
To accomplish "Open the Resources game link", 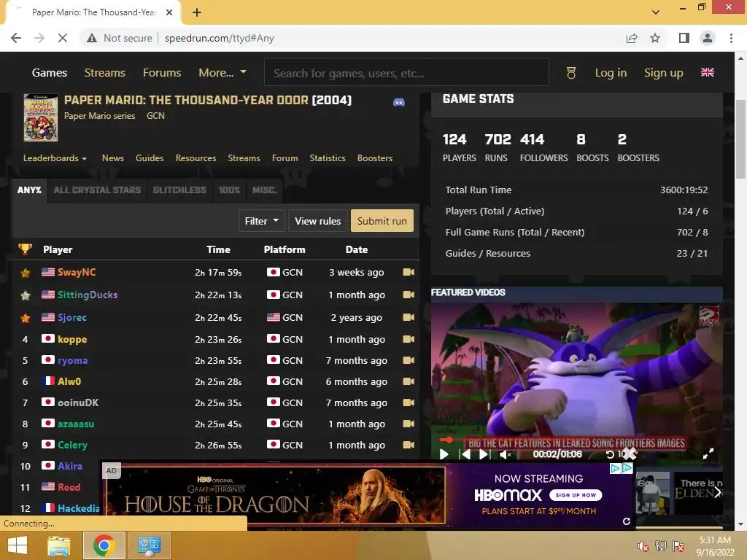I will tap(196, 158).
